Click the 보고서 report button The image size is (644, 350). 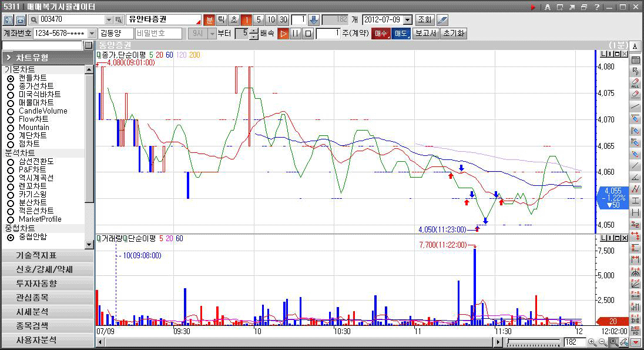click(x=425, y=34)
